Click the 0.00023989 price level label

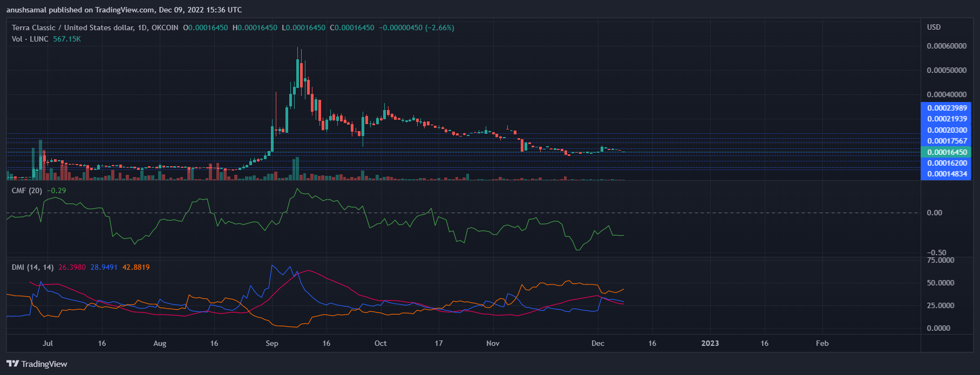[947, 108]
